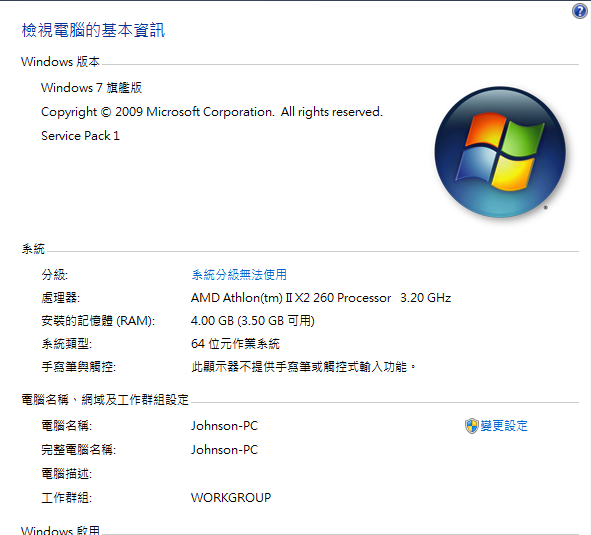Open help via blue question mark icon
Screen dimensions: 591x535
pyautogui.click(x=580, y=11)
